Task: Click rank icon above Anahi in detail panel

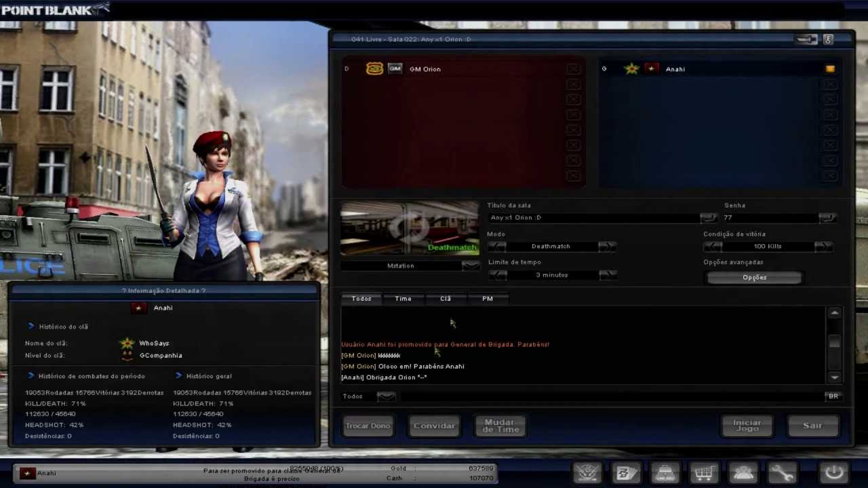Action: pos(139,308)
